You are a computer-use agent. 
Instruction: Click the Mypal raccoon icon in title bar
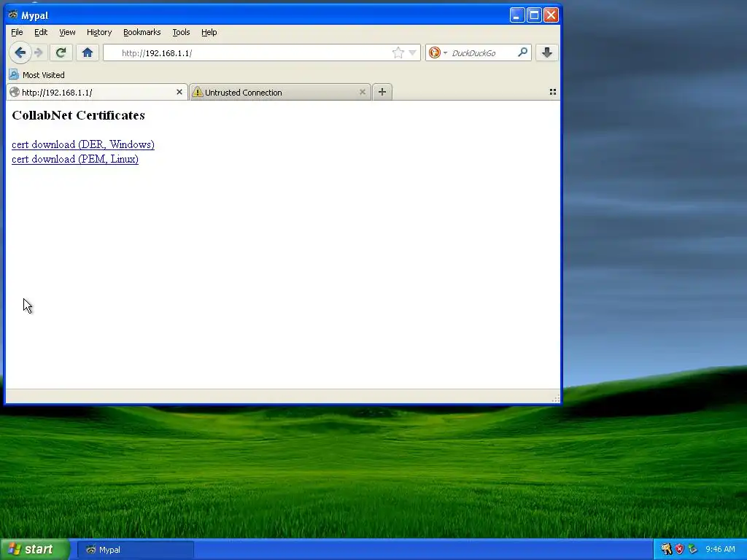click(x=13, y=15)
